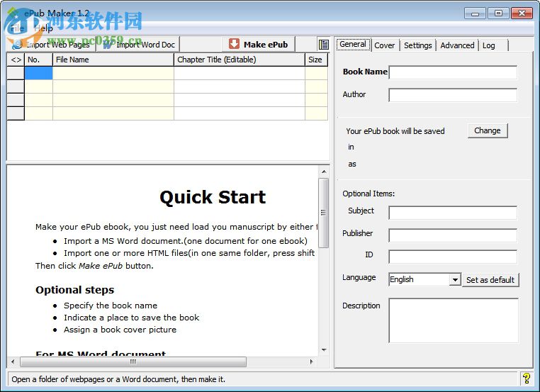Click the Publisher input field
Image resolution: width=540 pixels, height=392 pixels.
pyautogui.click(x=453, y=235)
